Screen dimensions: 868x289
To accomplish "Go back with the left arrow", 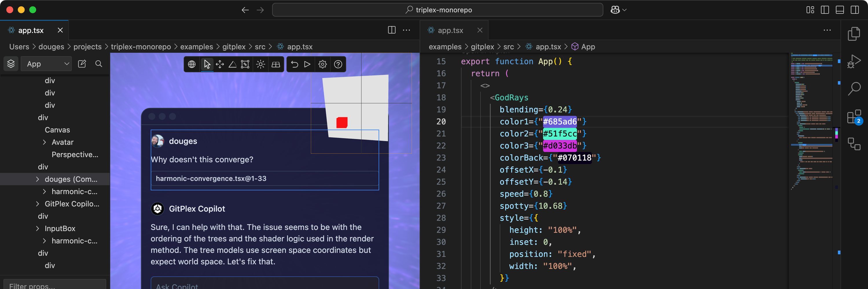I will coord(245,10).
